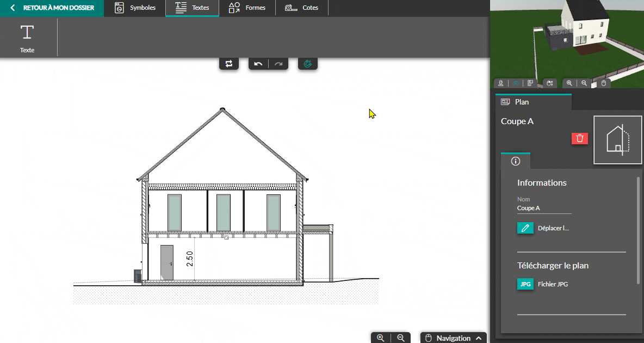Switch to first-person view in 3D preview
The width and height of the screenshot is (644, 343).
tap(501, 83)
